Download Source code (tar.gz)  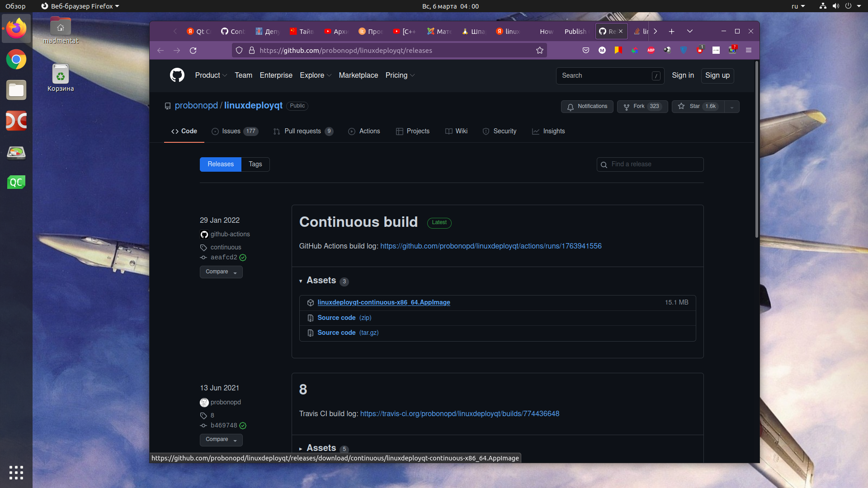point(348,333)
